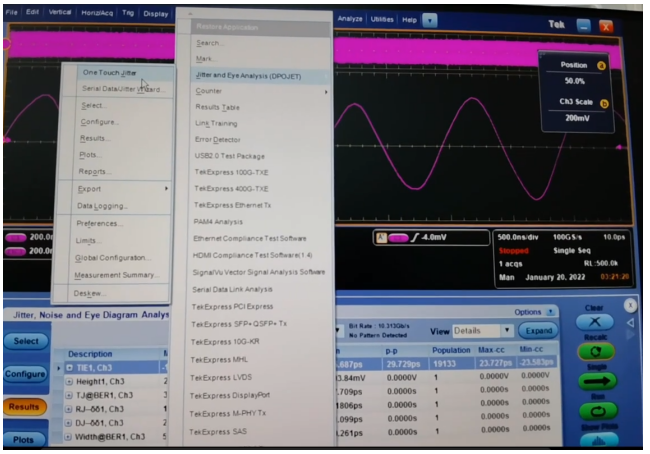Open Results Table from the Analyze menu

pyautogui.click(x=217, y=107)
